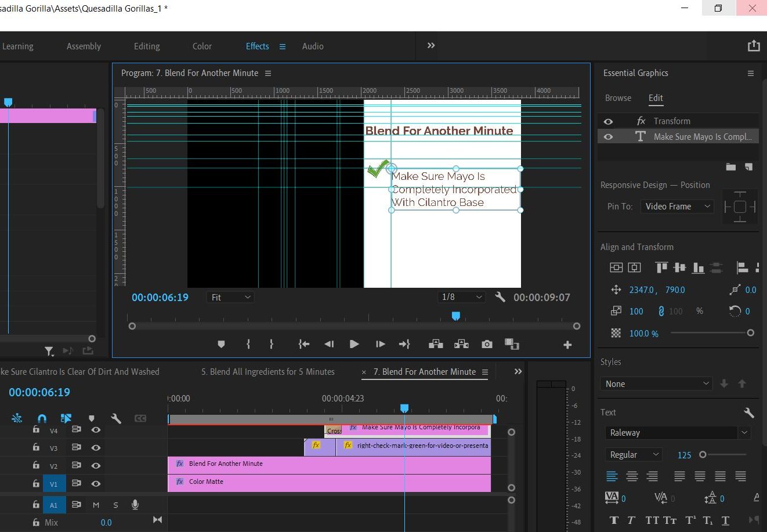Viewport: 767px width, 532px height.
Task: Click Mark In in the Program monitor
Action: [248, 344]
